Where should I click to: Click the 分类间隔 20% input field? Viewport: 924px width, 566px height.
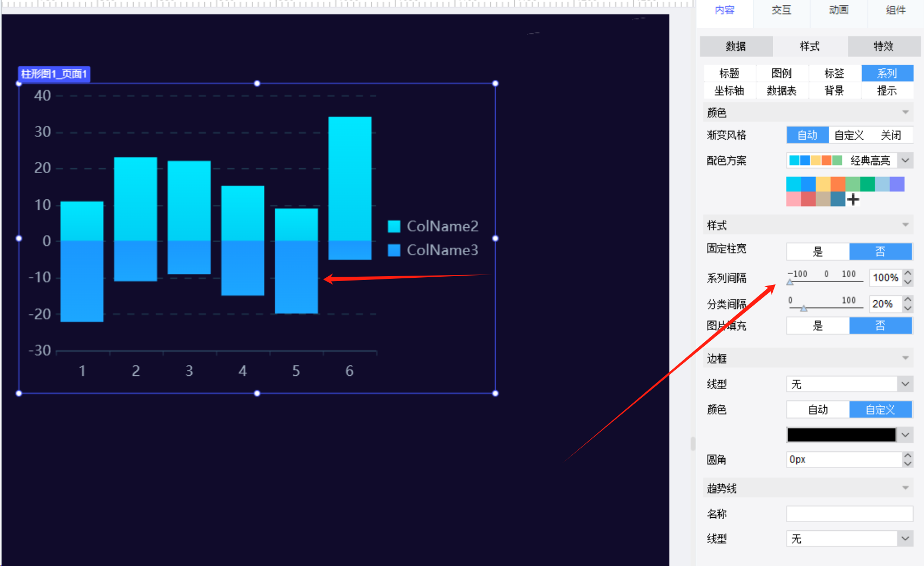click(885, 304)
